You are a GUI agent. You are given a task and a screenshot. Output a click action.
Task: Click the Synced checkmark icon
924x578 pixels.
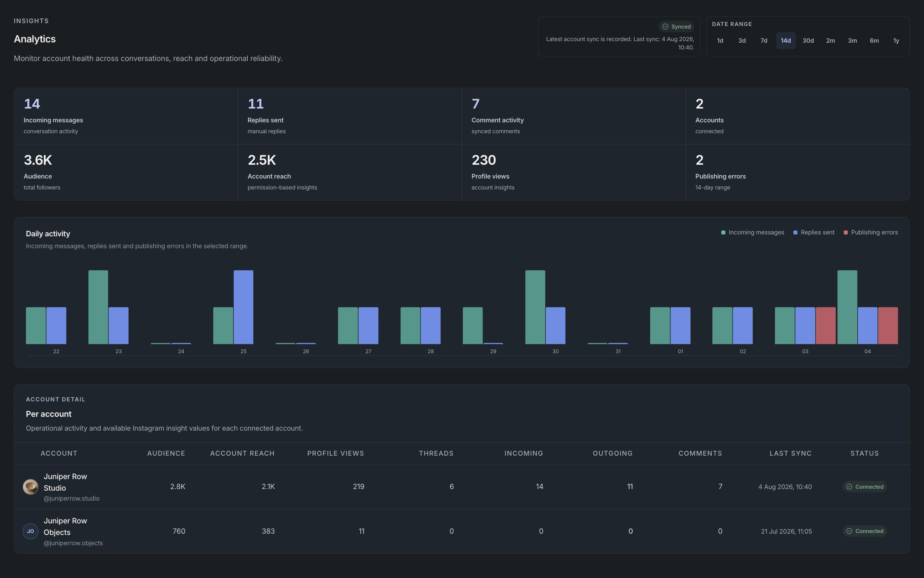click(665, 26)
